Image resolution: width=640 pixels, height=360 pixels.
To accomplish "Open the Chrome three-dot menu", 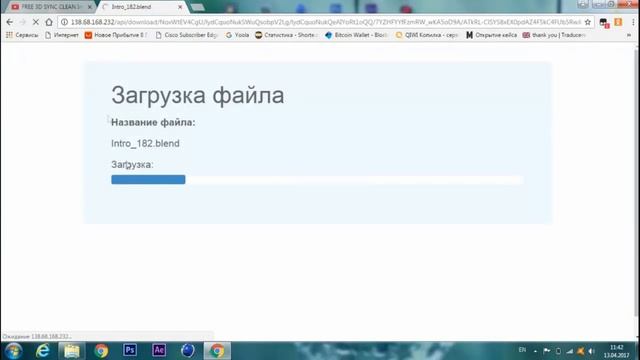I will [633, 22].
